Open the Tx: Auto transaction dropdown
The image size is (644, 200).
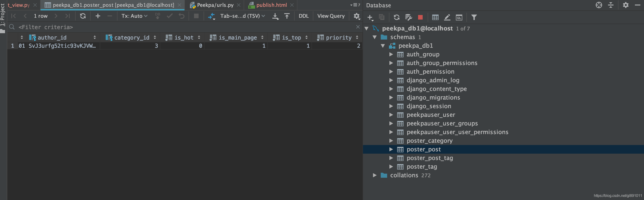134,16
